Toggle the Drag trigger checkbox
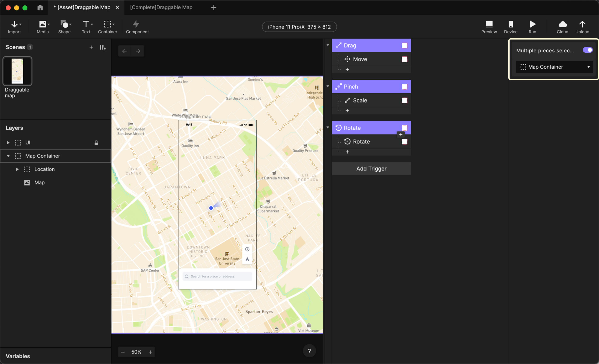Viewport: 599px width, 364px height. click(403, 46)
